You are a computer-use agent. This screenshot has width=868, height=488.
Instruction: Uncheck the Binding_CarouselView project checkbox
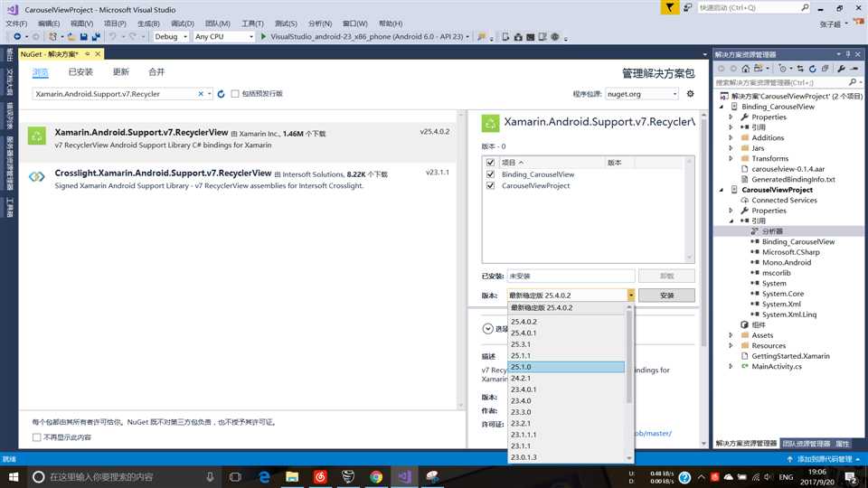490,174
